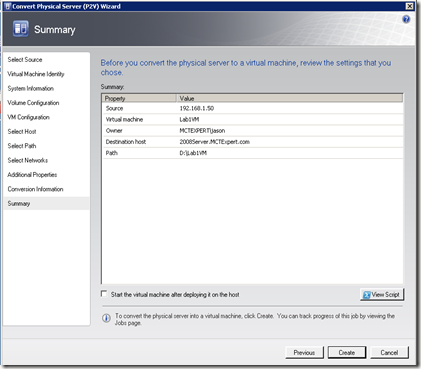Viewport: 421px width, 369px height.
Task: Go back with the Previous button
Action: [304, 353]
